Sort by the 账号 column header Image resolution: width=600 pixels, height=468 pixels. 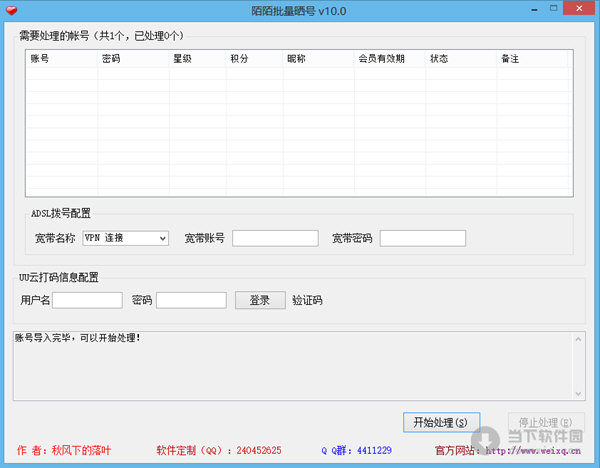click(62, 59)
